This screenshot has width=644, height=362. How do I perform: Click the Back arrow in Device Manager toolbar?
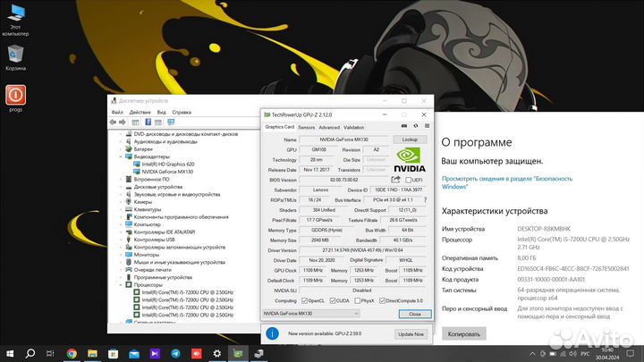click(x=113, y=122)
